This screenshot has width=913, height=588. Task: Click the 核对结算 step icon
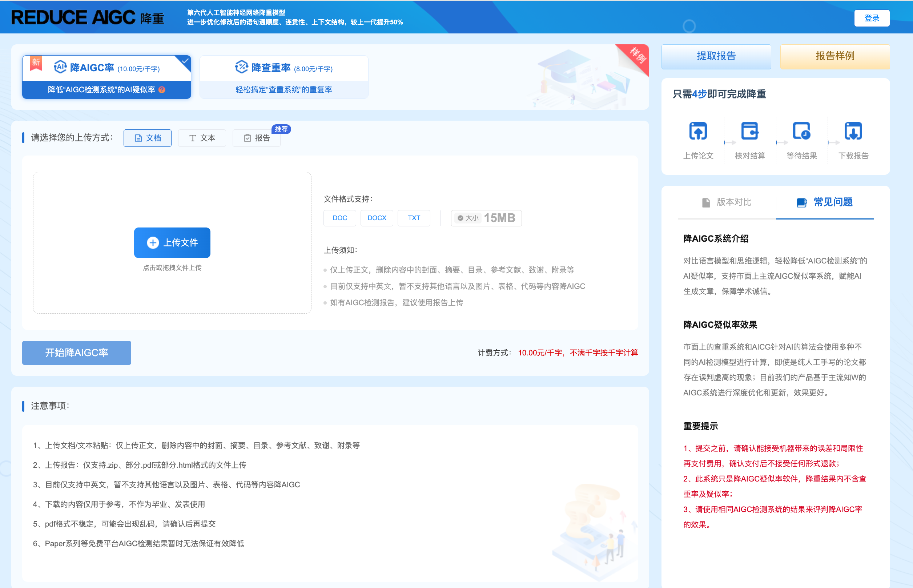coord(749,131)
